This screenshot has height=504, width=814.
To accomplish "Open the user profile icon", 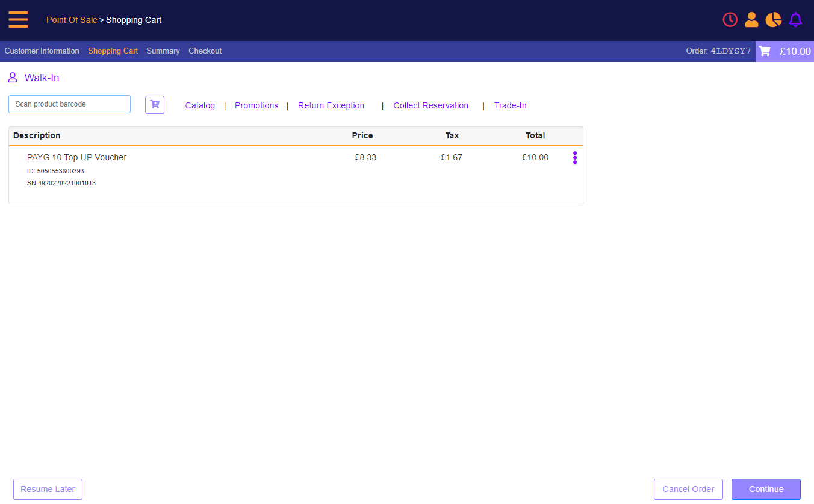I will 751,20.
